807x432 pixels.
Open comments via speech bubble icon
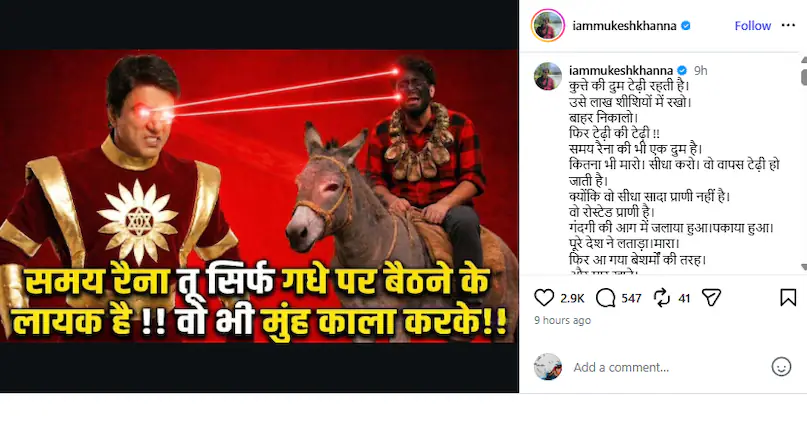pyautogui.click(x=605, y=298)
